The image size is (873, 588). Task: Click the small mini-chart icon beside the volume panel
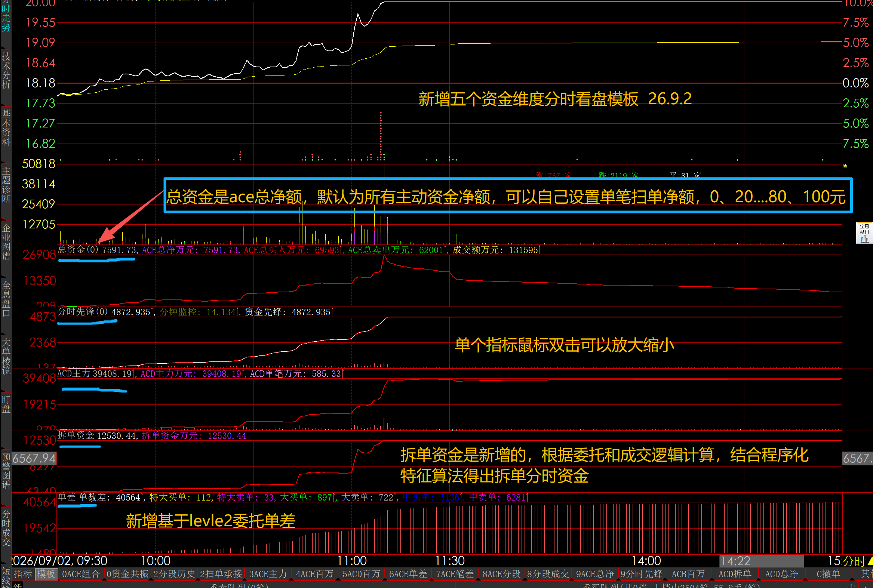point(845,165)
